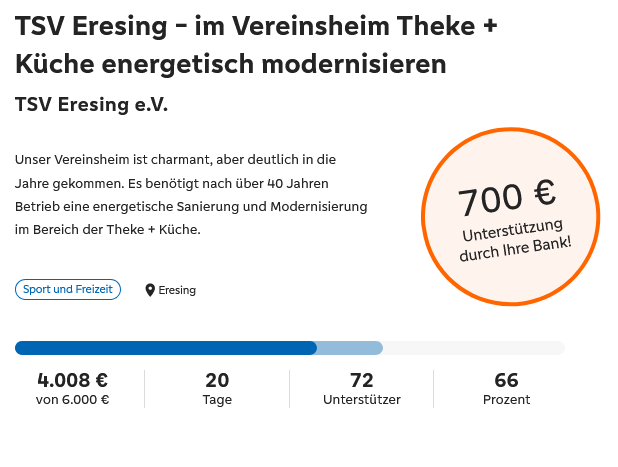This screenshot has height=467, width=618.
Task: Click the '72' supporters count
Action: click(362, 380)
